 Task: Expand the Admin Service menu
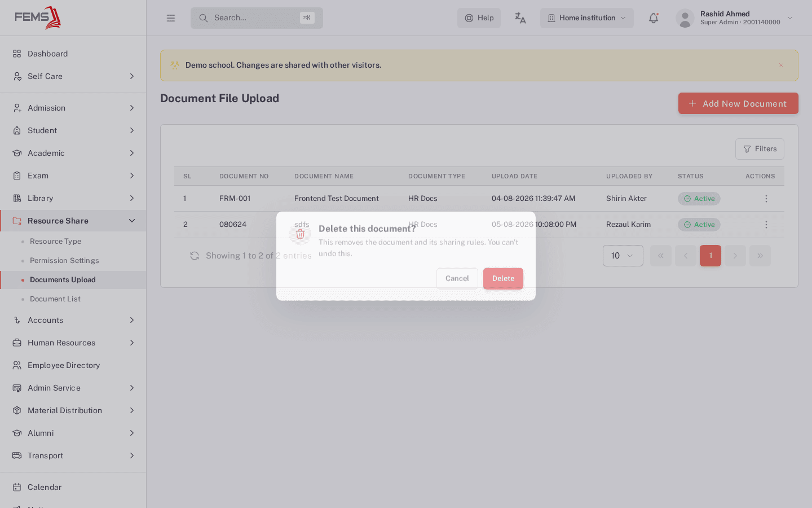point(73,388)
